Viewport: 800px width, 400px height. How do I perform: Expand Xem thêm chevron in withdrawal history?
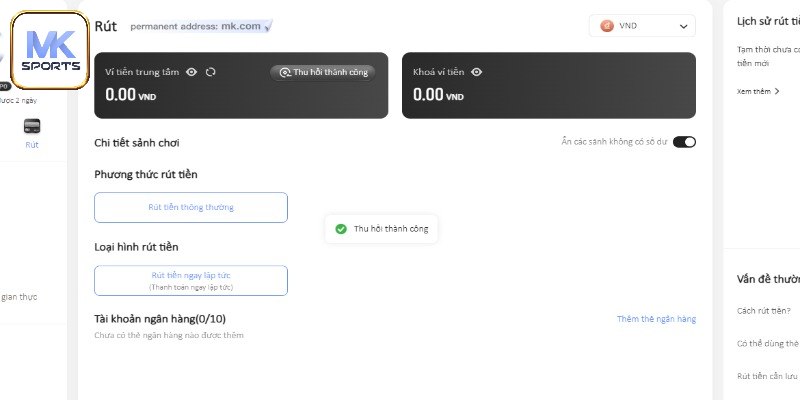[x=777, y=91]
